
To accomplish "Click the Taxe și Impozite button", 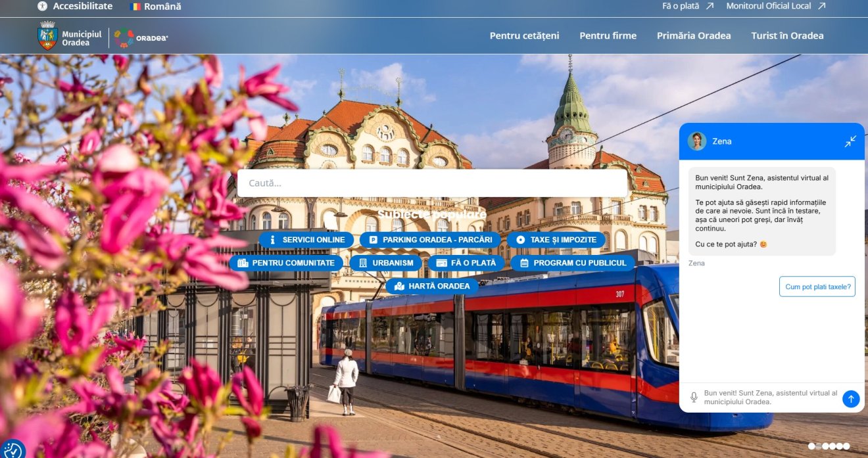I will tap(556, 240).
